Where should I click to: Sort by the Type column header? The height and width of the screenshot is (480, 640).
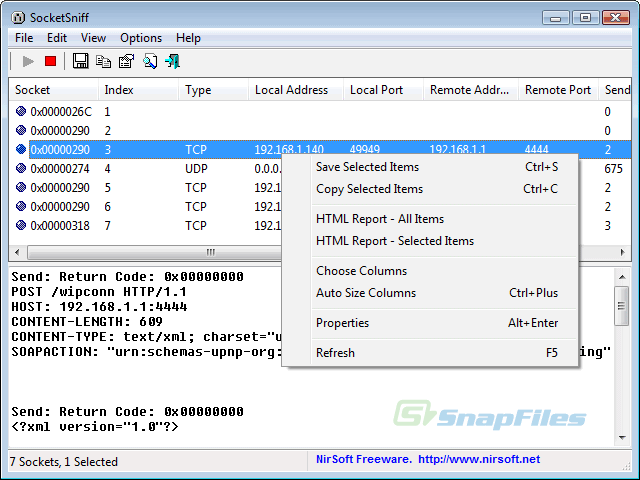click(x=213, y=90)
